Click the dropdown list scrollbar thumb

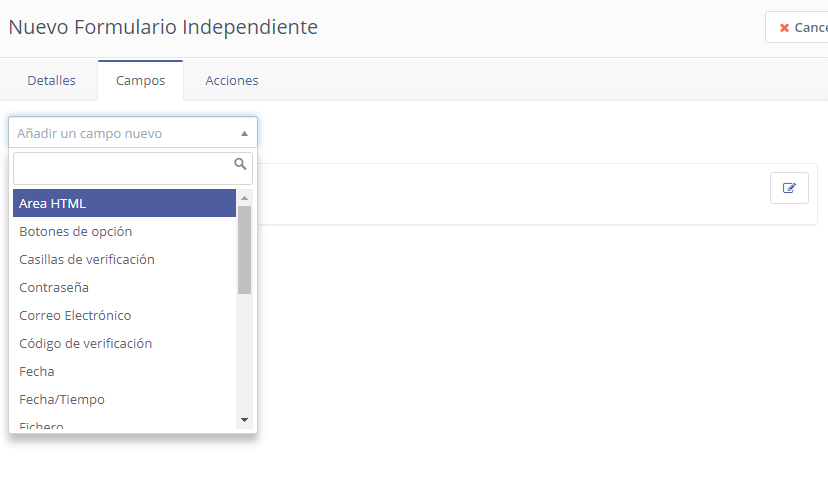click(244, 250)
